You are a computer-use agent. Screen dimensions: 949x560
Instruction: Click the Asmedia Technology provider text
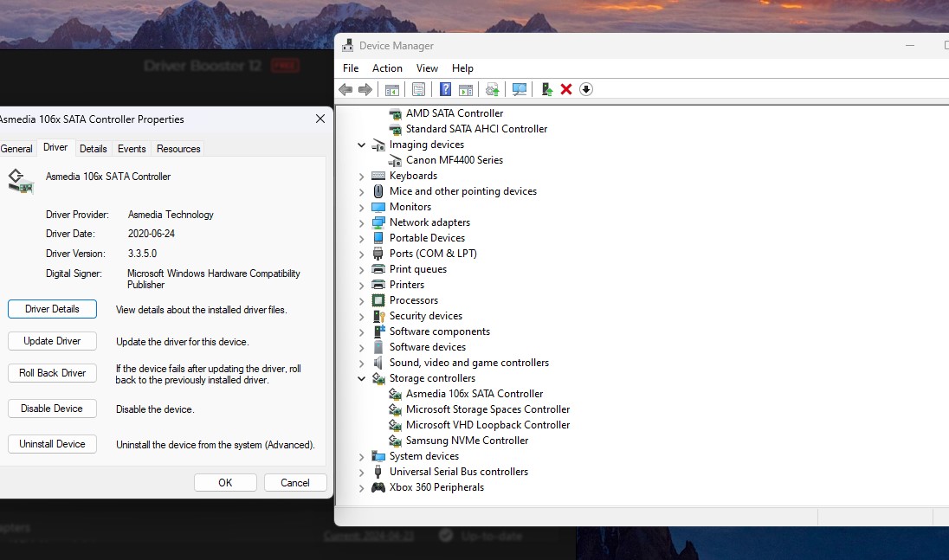(x=171, y=215)
